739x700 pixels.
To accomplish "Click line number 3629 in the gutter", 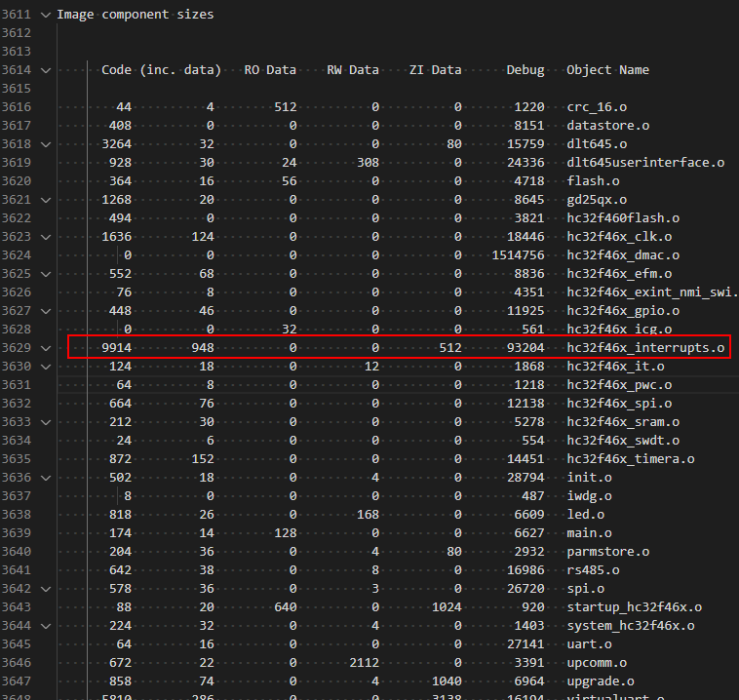I will [17, 347].
